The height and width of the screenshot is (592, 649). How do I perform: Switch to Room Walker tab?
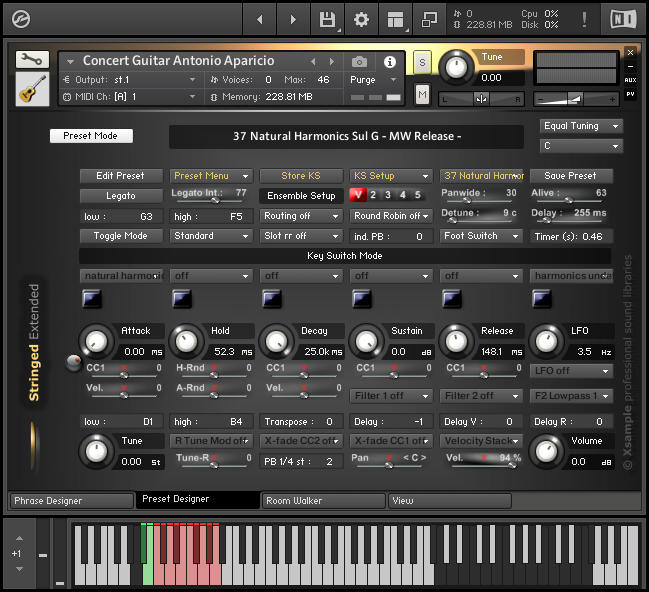click(324, 501)
